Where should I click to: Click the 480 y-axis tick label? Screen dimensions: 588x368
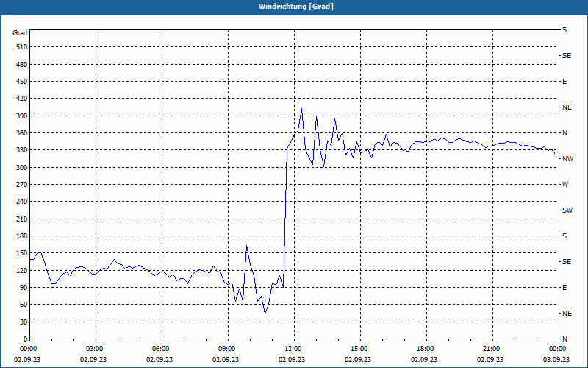pos(22,65)
